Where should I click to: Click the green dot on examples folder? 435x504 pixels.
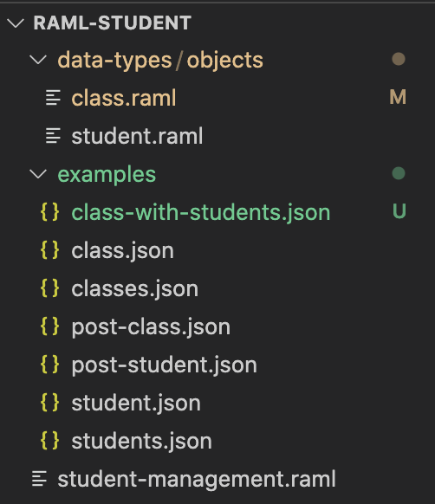(x=399, y=173)
